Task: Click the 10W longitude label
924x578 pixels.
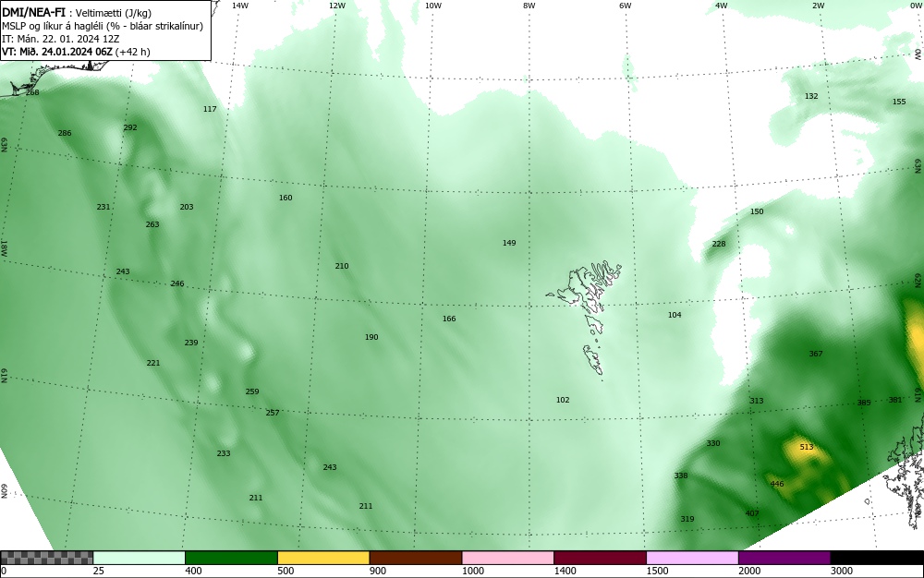Action: pyautogui.click(x=433, y=6)
